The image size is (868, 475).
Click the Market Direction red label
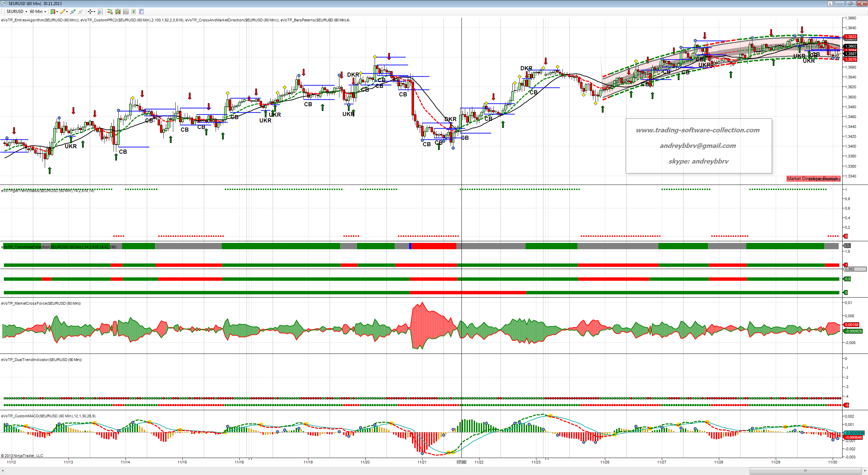[813, 178]
